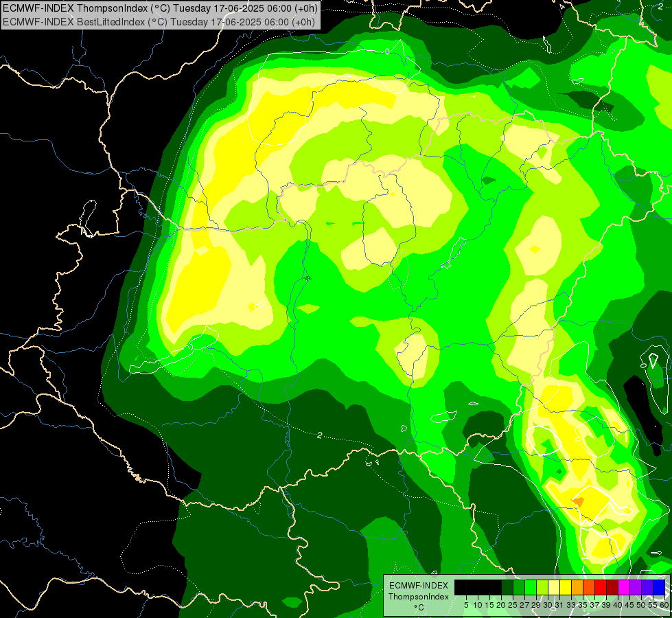Click the legend tick label 60
The height and width of the screenshot is (618, 672).
coord(664,605)
